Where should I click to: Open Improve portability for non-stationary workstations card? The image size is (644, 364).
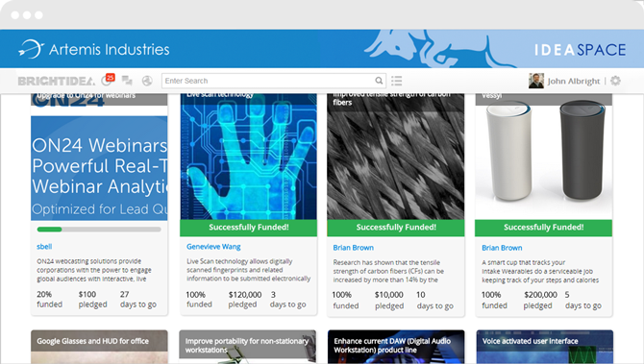pos(248,347)
